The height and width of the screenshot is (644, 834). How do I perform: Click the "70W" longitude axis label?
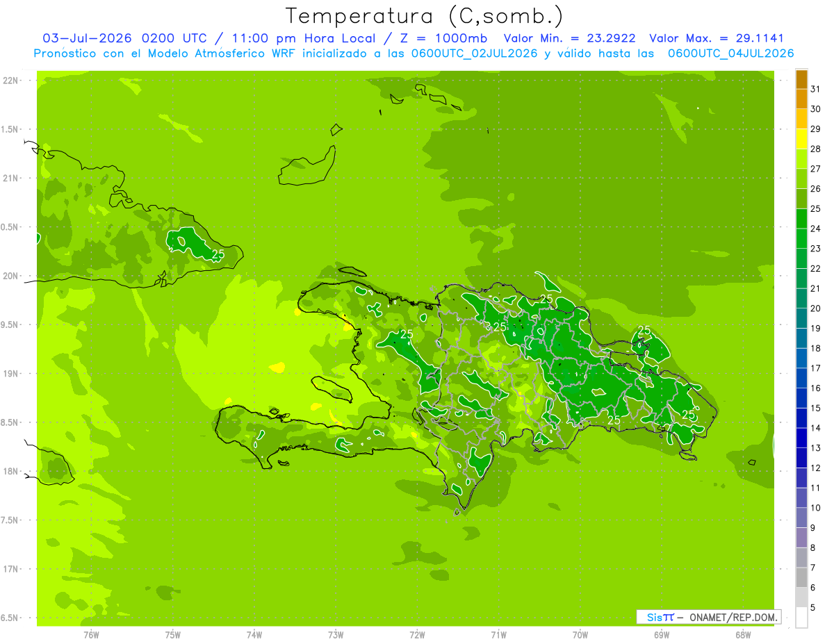click(x=580, y=635)
